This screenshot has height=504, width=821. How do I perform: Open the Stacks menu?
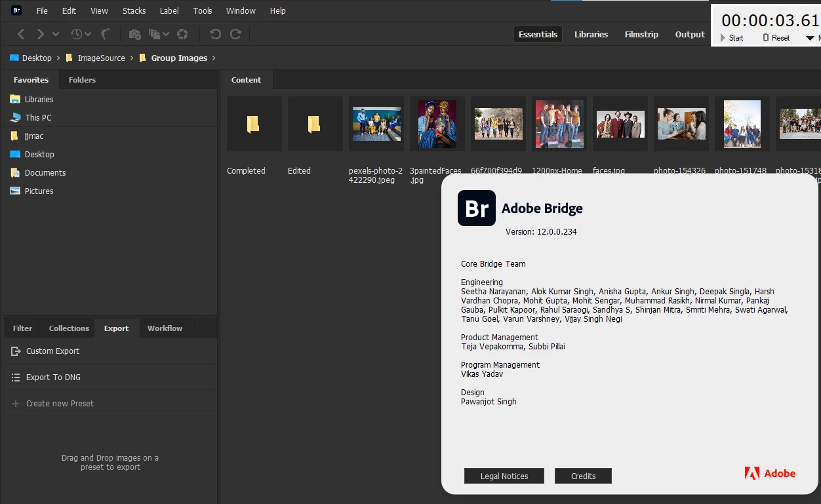click(134, 10)
